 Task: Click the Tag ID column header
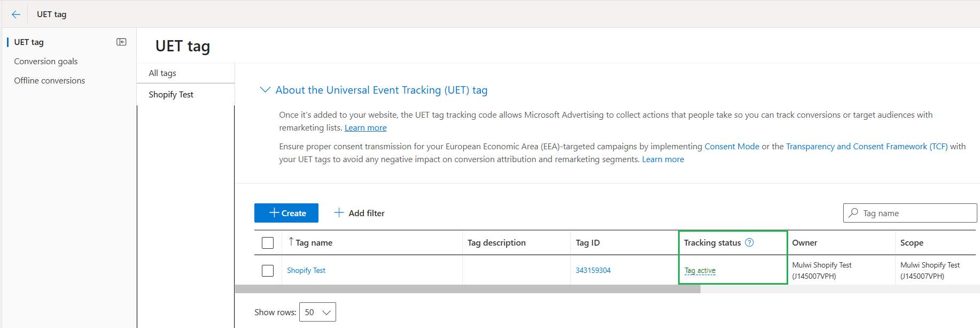pos(588,242)
